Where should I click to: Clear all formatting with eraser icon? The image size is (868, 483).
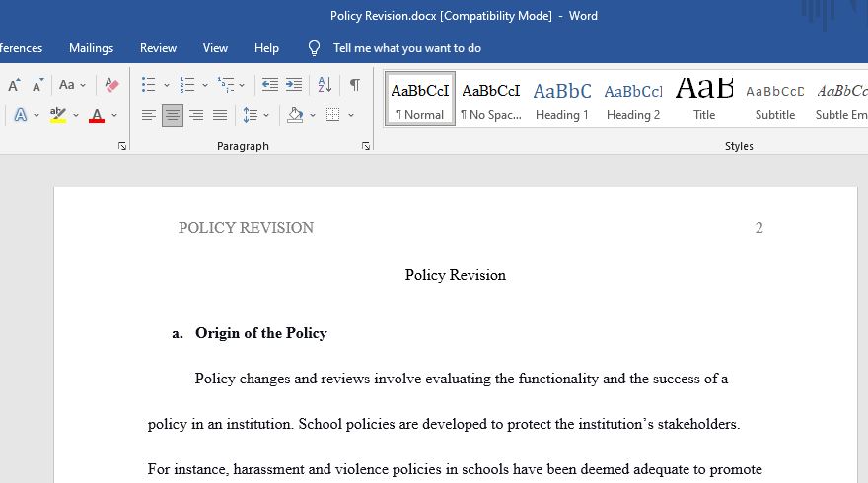[111, 85]
